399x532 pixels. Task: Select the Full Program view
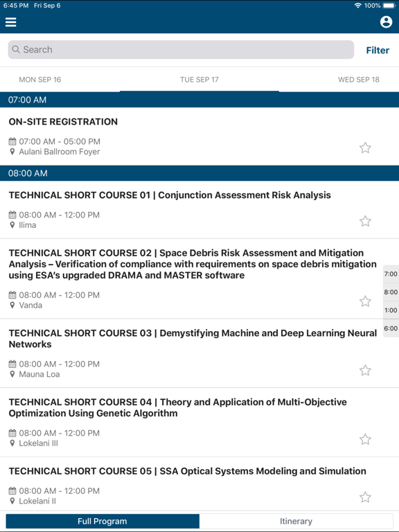103,521
